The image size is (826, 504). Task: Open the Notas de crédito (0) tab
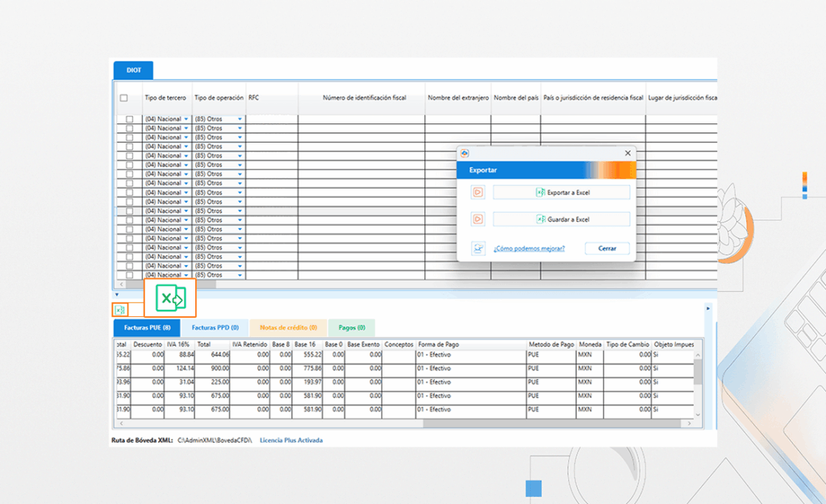pos(288,328)
